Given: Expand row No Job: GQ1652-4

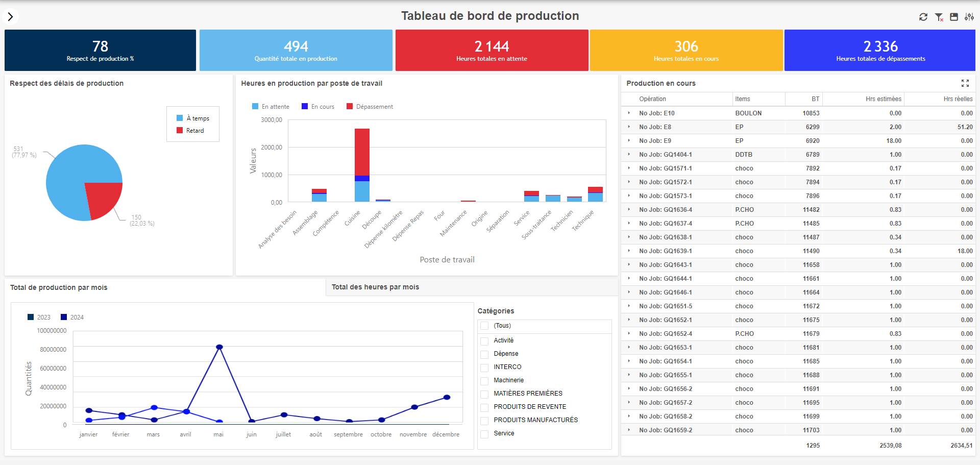Looking at the screenshot, I should click(629, 333).
